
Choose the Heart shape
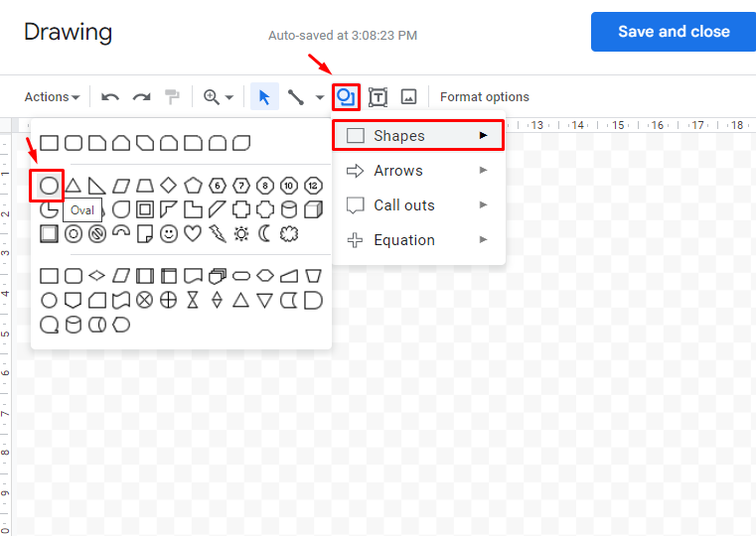click(193, 233)
